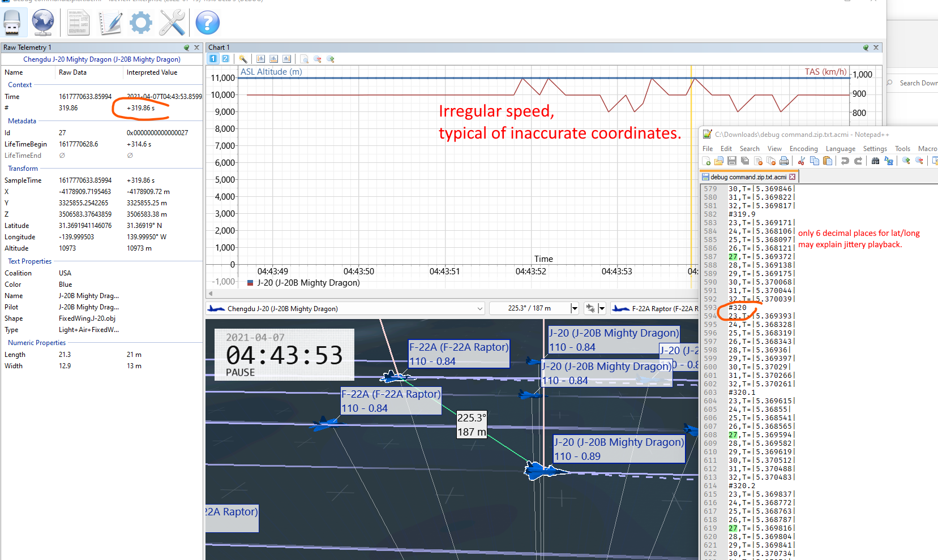
Task: Open the gear settings icon in Tacview
Action: 141,23
